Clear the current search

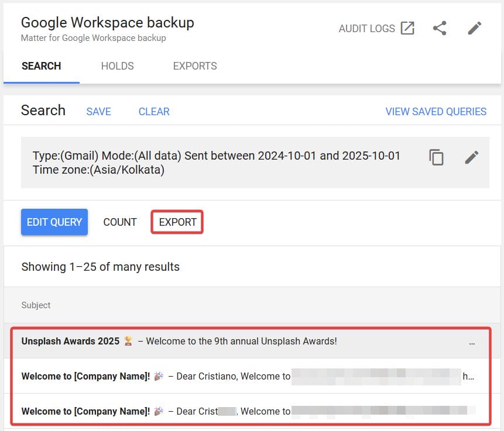[x=154, y=112]
